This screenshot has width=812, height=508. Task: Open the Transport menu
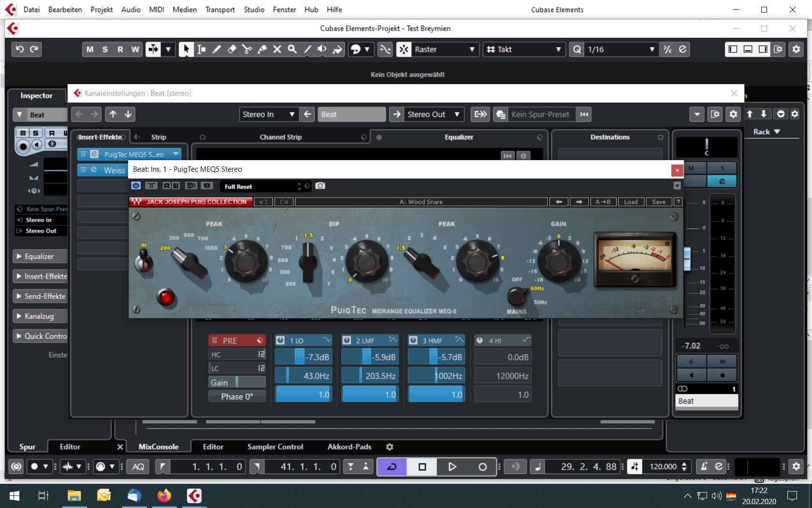click(x=220, y=10)
